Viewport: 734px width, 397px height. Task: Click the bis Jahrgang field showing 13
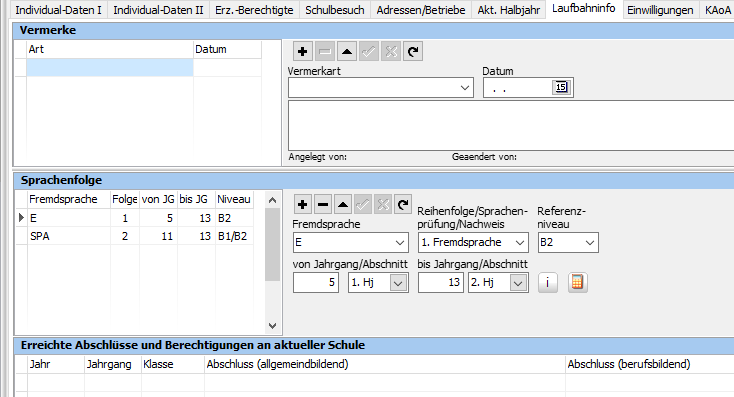[x=441, y=283]
